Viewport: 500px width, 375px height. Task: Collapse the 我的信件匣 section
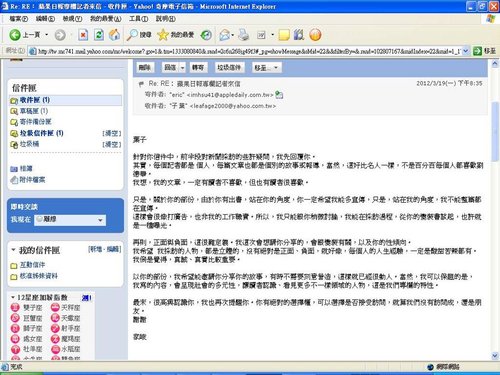click(13, 250)
